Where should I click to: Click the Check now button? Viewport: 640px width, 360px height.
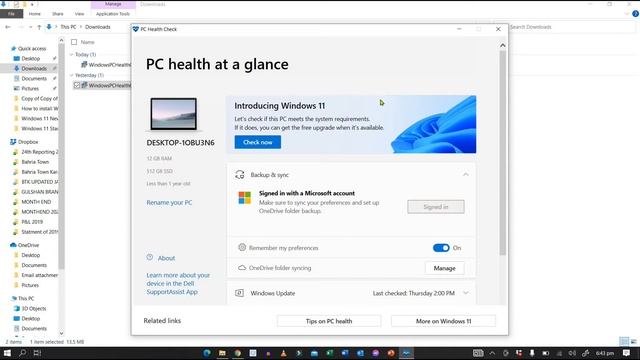(258, 142)
